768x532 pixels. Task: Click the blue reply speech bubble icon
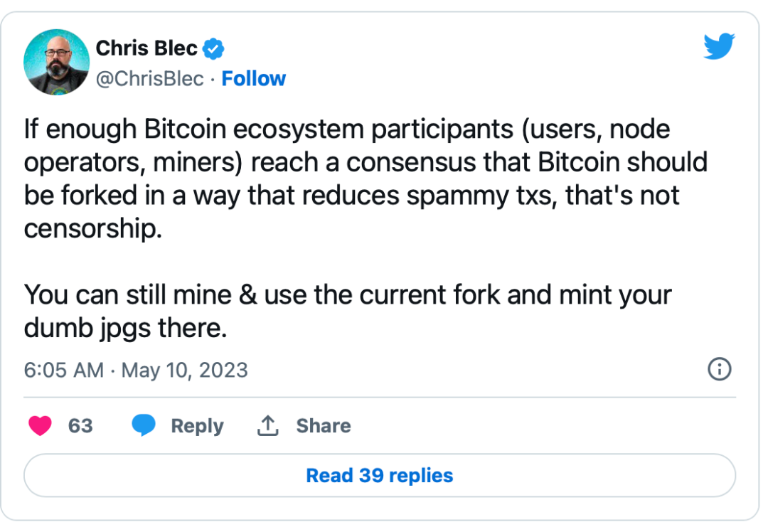[144, 425]
